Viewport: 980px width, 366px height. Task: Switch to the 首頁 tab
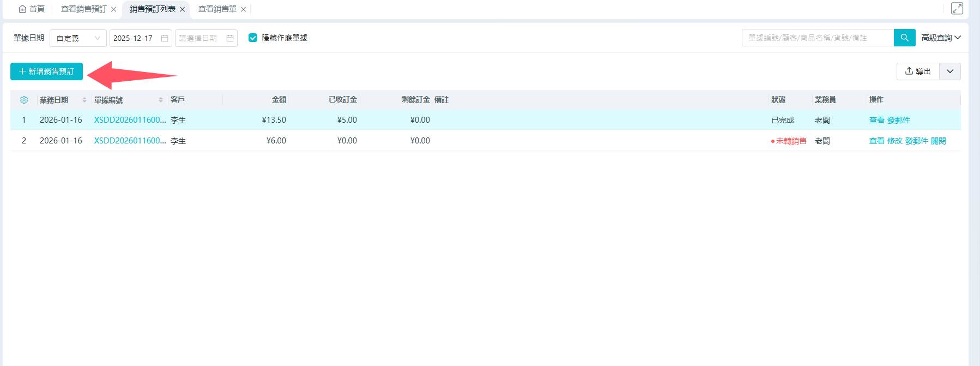[32, 9]
